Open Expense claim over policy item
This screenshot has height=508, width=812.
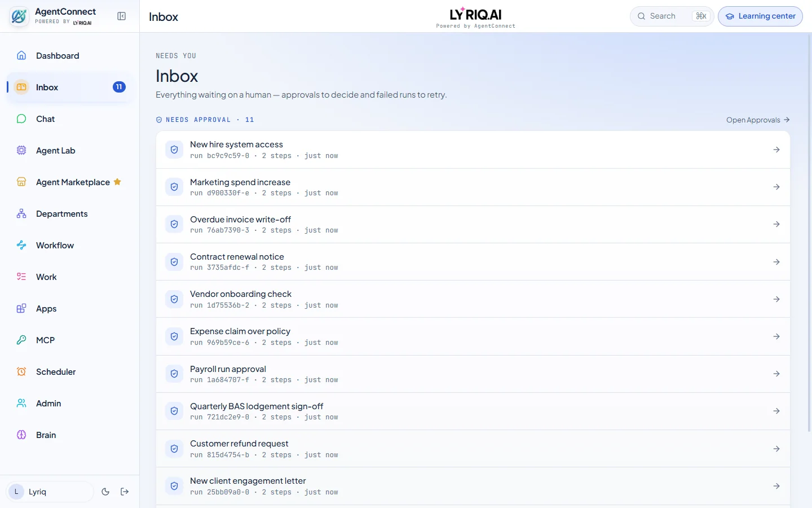[473, 336]
